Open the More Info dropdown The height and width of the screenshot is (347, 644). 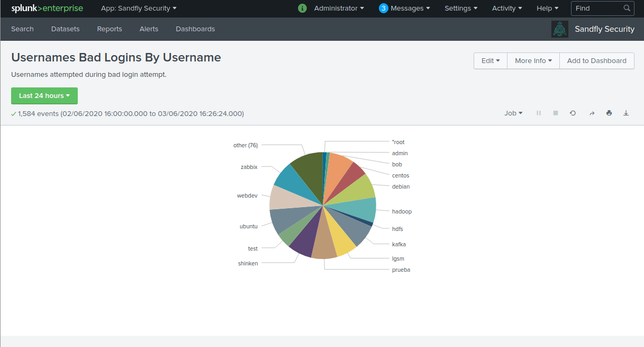click(533, 61)
